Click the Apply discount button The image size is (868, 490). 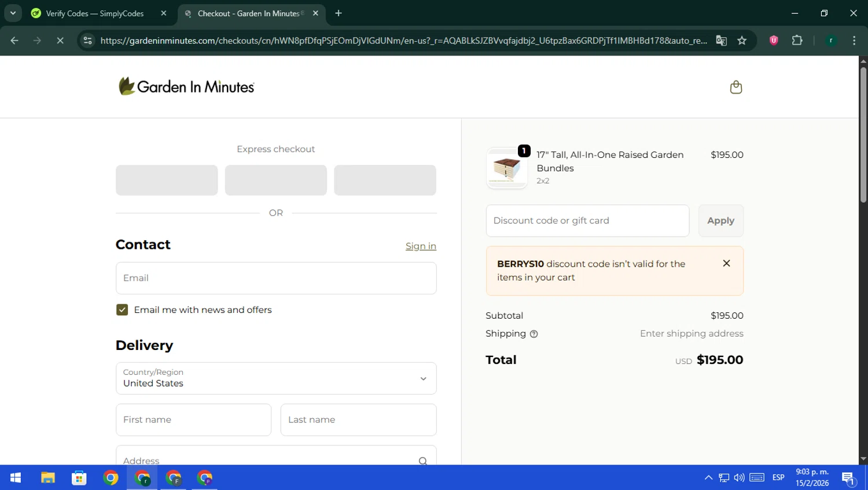pyautogui.click(x=720, y=220)
